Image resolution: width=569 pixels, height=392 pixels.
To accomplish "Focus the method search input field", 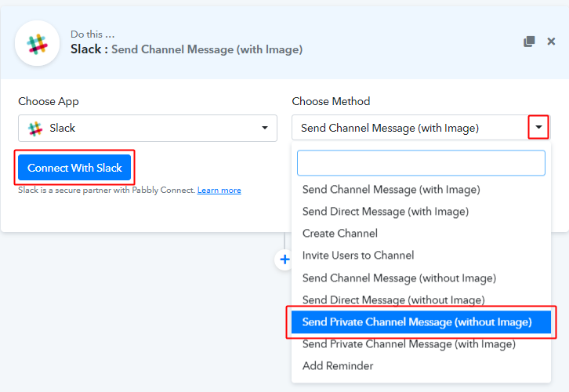I will coord(421,163).
